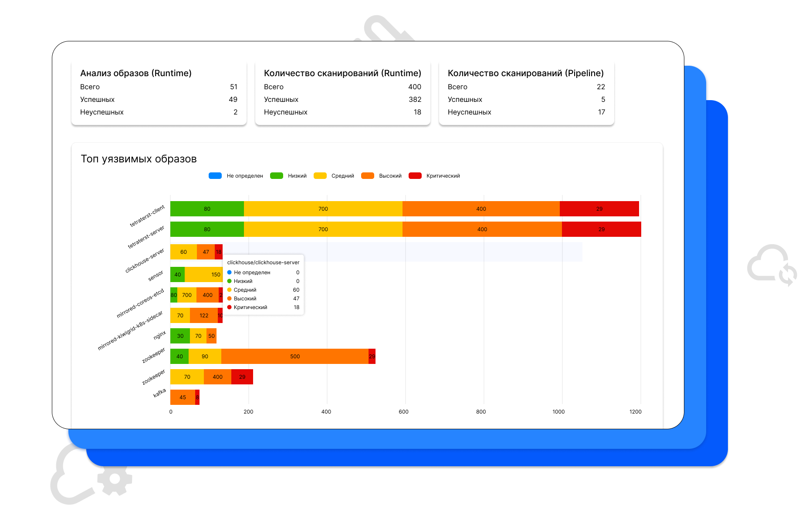Click the yellow 700 segment of tetraterst-client bar
Viewport: 812px width, 525px height.
click(323, 209)
